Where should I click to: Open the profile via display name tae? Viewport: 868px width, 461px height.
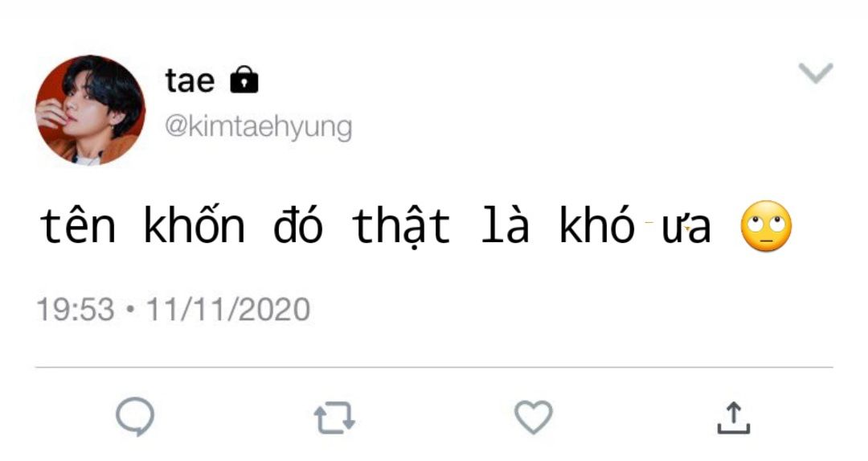point(190,81)
